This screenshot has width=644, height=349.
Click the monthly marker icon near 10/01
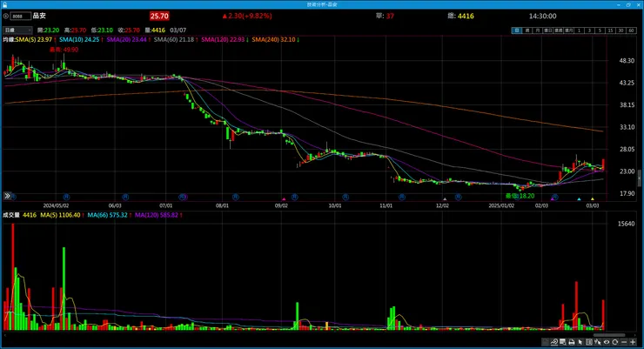click(345, 197)
